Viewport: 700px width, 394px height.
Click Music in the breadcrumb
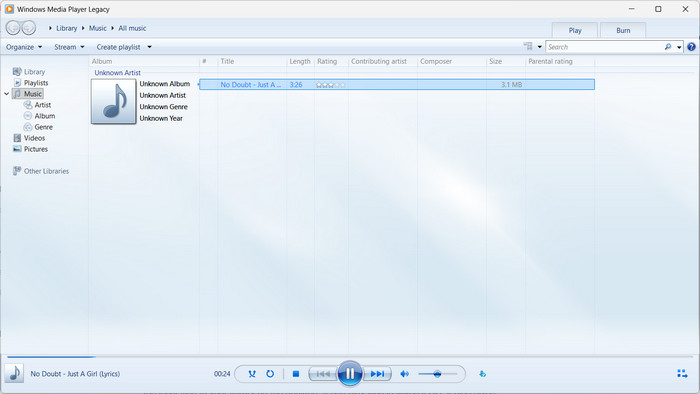98,28
